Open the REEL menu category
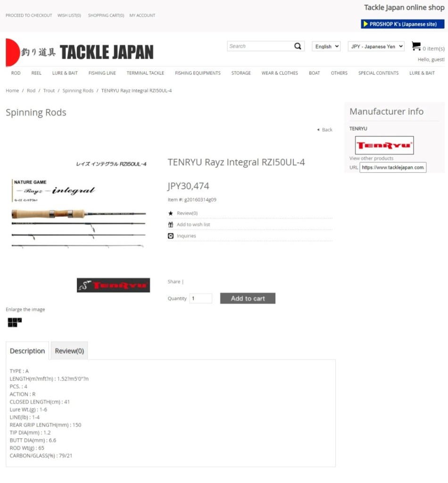This screenshot has width=448, height=483. [36, 73]
